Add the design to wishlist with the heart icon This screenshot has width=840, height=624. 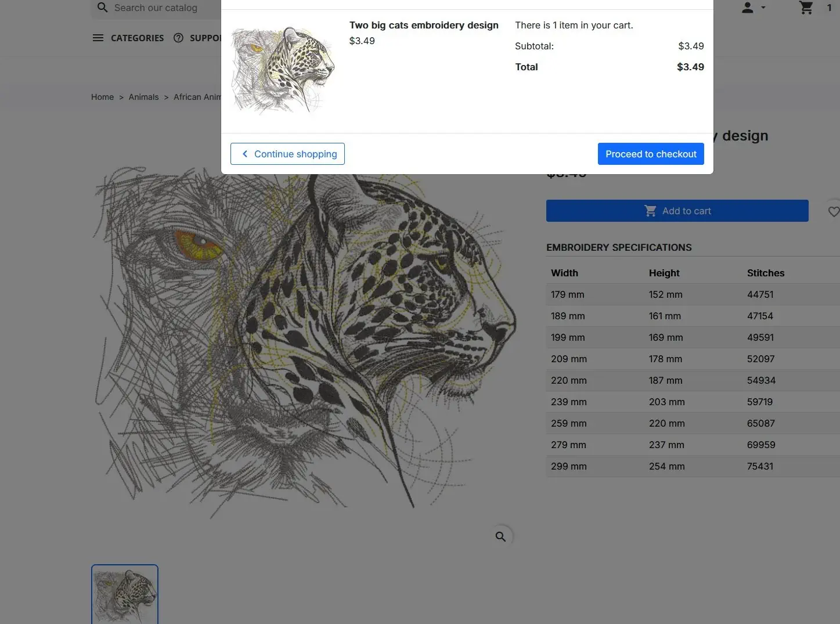click(x=834, y=212)
